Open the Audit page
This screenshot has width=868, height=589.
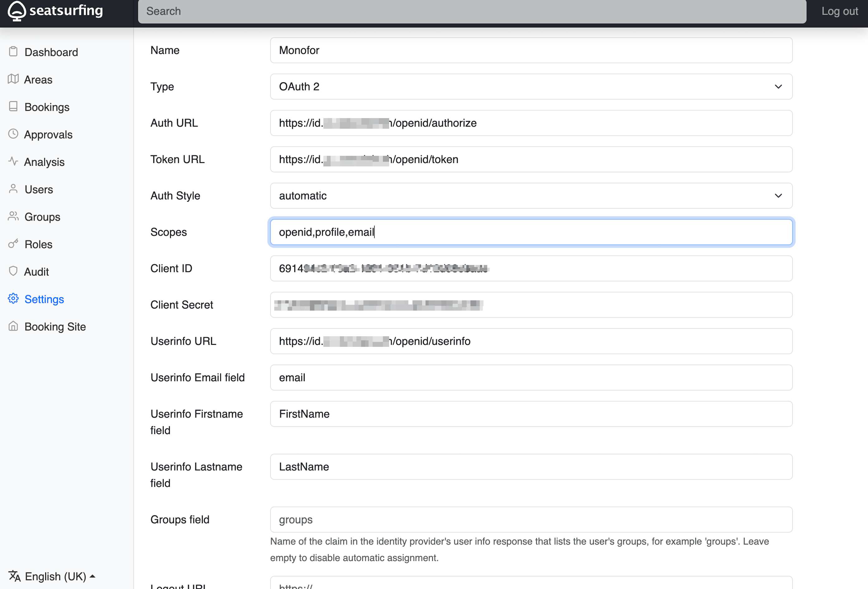pos(36,272)
